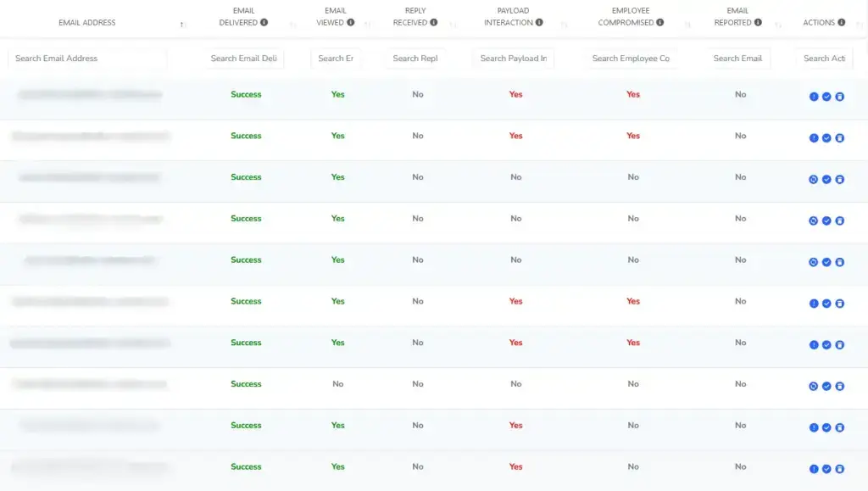Delete the row where Email Viewed is No
The height and width of the screenshot is (491, 868).
pyautogui.click(x=840, y=387)
